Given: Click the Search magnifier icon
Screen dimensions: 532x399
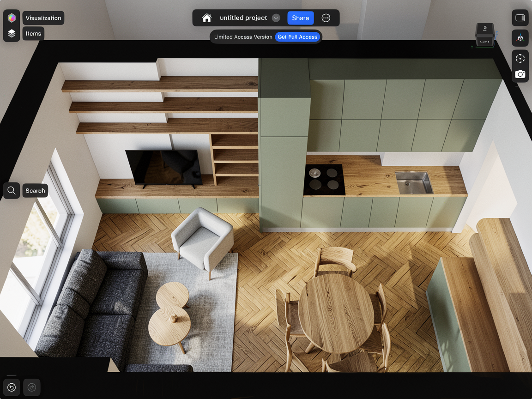Looking at the screenshot, I should click(x=12, y=190).
